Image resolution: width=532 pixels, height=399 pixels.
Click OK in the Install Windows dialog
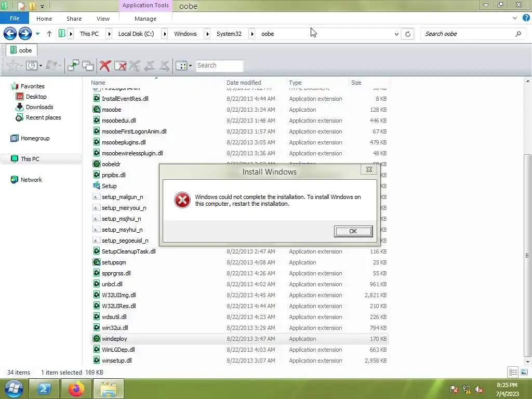click(353, 231)
